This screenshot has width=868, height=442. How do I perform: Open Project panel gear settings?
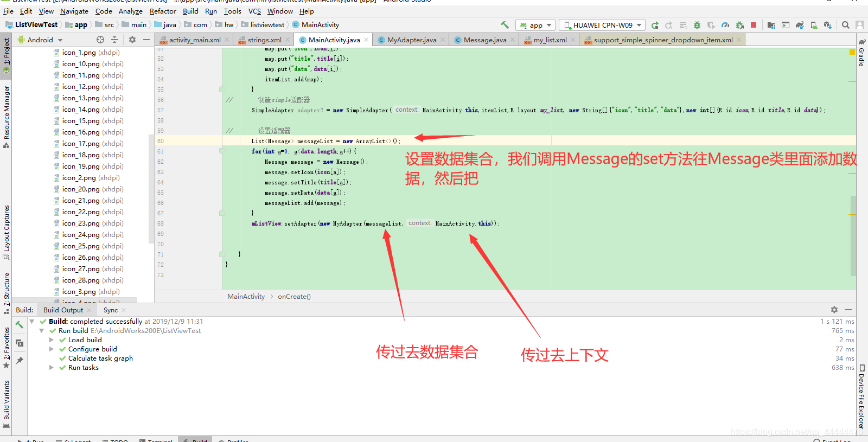[x=132, y=40]
